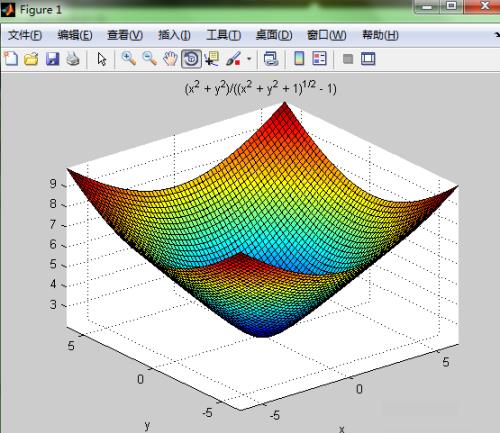Viewport: 500px width, 433px height.
Task: Insert a legend via toolbar icon
Action: [319, 59]
